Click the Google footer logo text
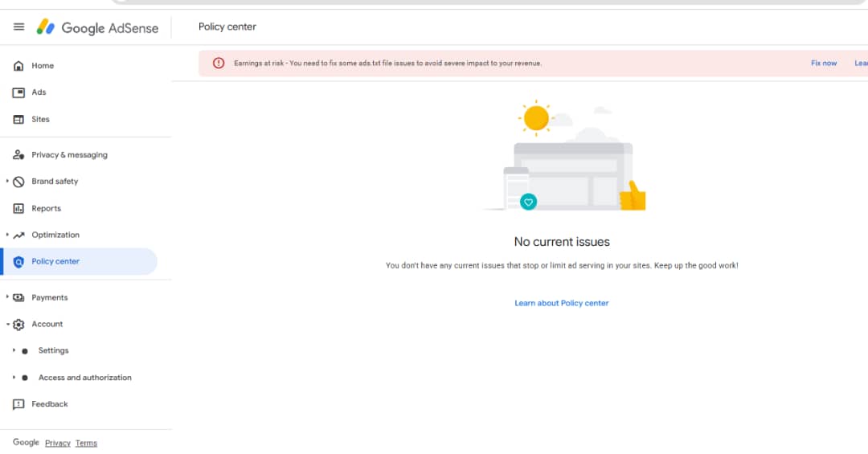The height and width of the screenshot is (454, 868). [26, 443]
